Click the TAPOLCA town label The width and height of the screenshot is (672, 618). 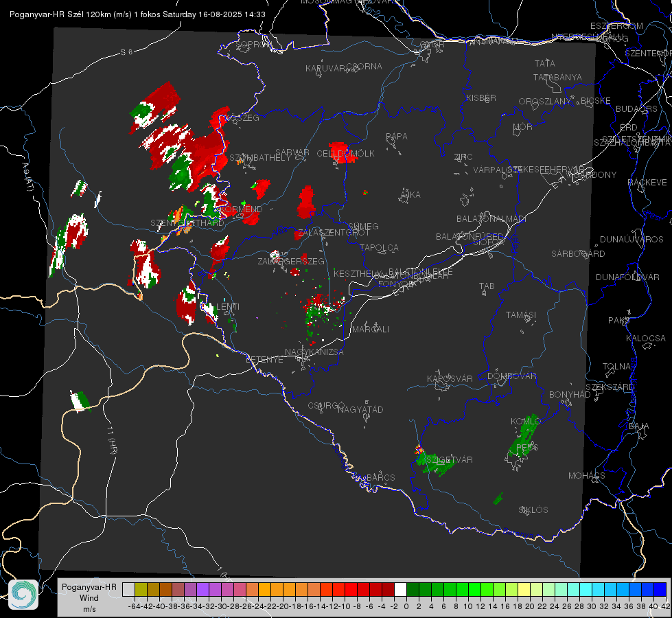point(379,248)
